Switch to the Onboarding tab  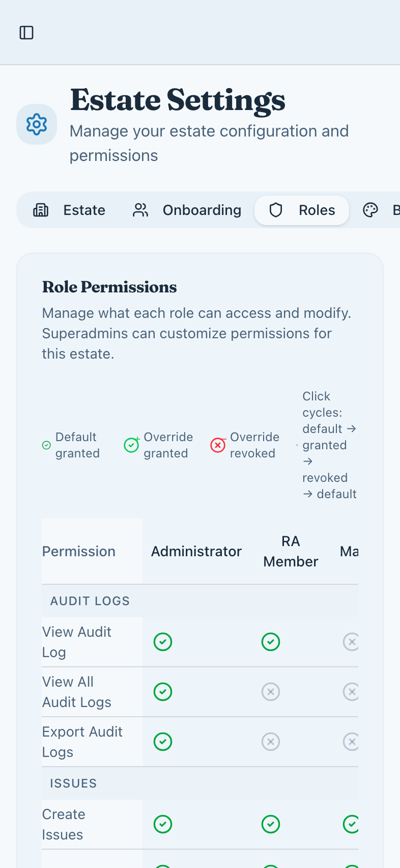tap(188, 209)
